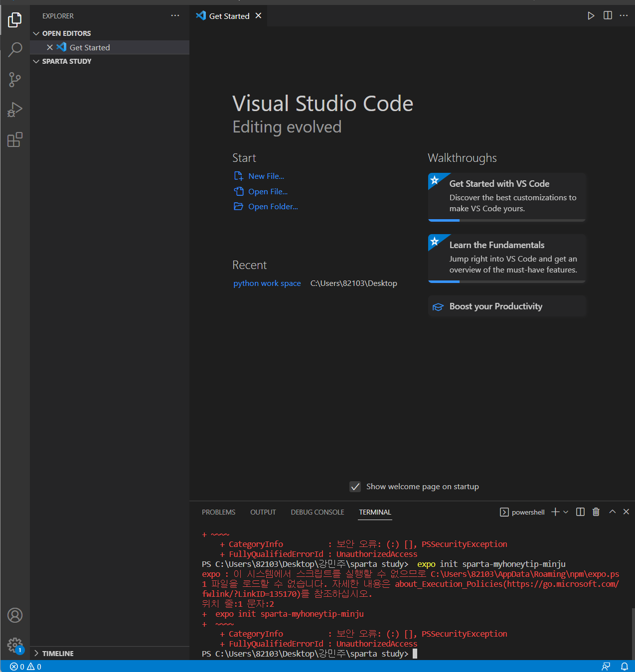Open the Extensions view
Image resolution: width=635 pixels, height=672 pixels.
(15, 139)
